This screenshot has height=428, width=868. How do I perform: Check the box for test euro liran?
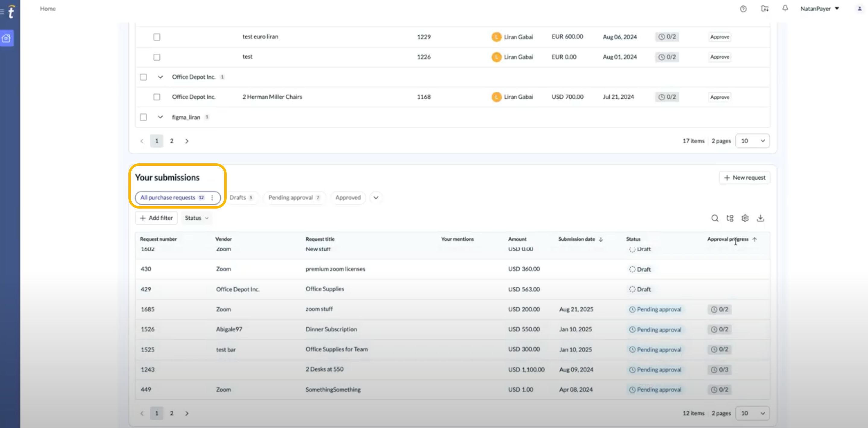coord(157,37)
